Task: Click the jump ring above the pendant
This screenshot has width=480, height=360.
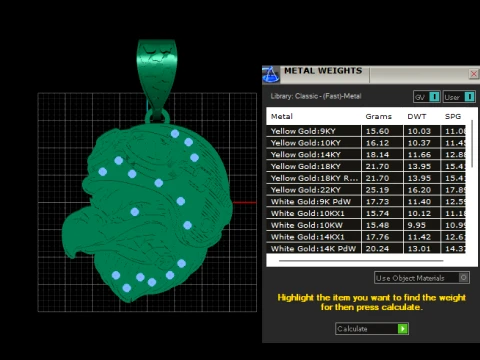Action: point(157,117)
